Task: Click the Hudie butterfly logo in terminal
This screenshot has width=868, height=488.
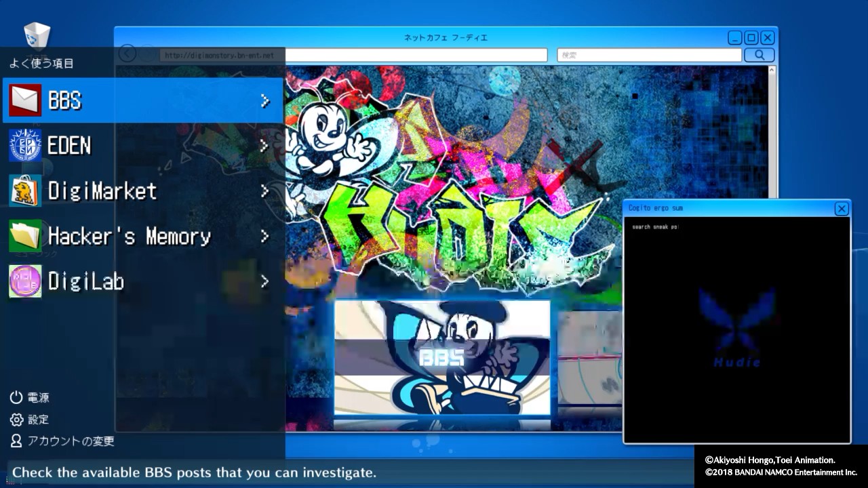Action: tap(737, 327)
